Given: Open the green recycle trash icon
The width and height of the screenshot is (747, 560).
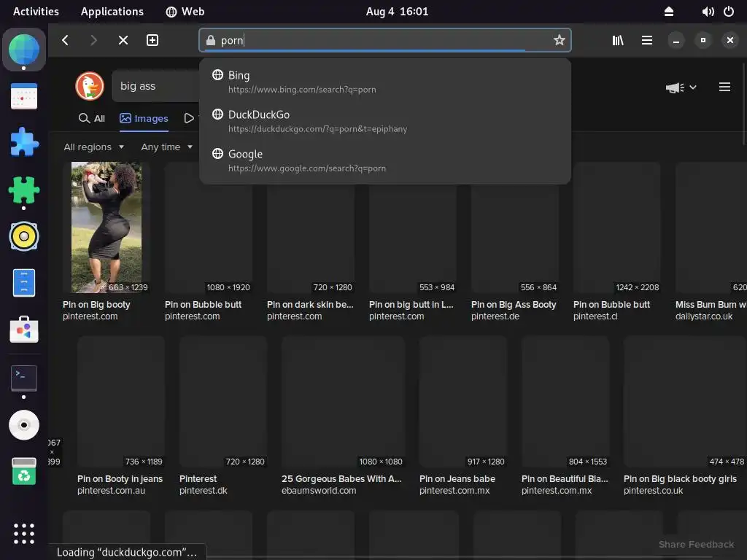Looking at the screenshot, I should [x=24, y=471].
